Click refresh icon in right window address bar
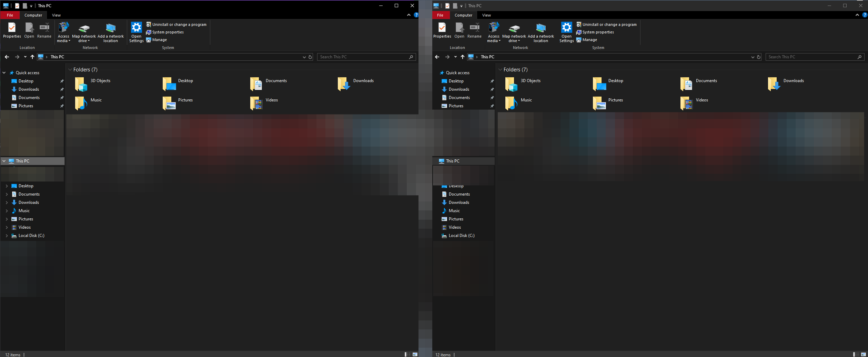868x357 pixels. point(758,57)
